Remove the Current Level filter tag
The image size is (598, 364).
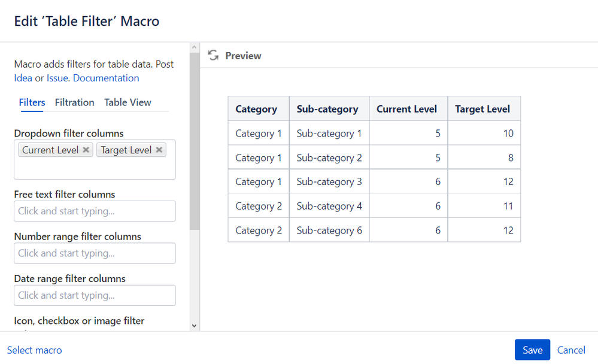pos(86,150)
